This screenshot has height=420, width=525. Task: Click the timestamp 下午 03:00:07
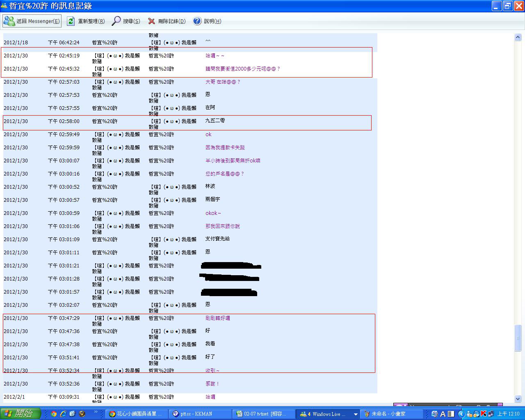[x=64, y=161]
